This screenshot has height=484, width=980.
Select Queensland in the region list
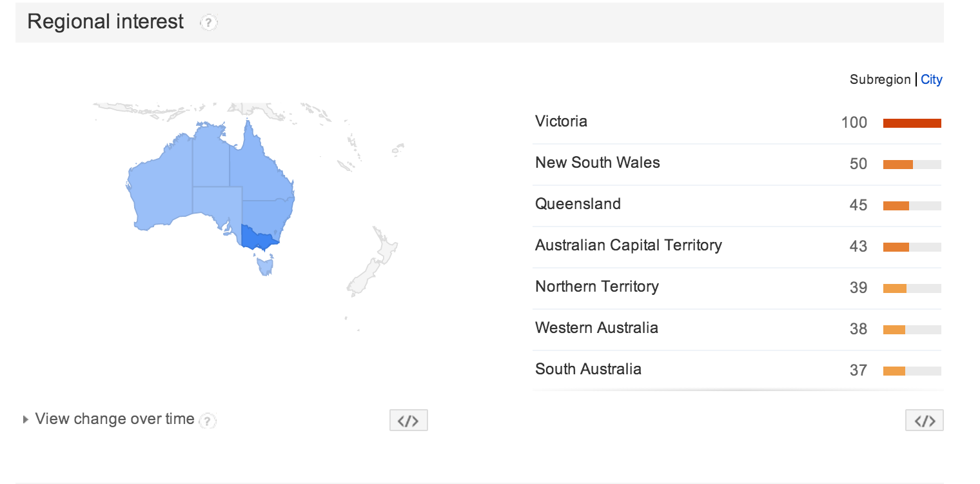(578, 204)
